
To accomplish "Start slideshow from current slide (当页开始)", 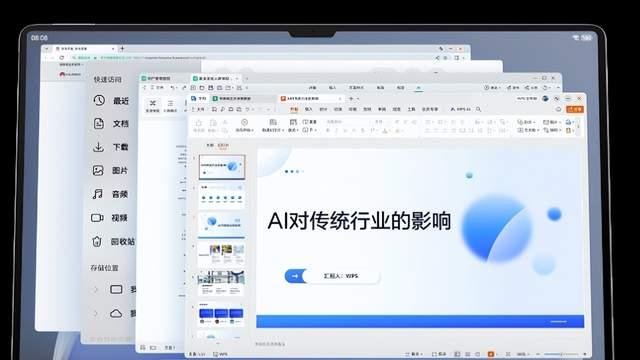I will pos(244,125).
